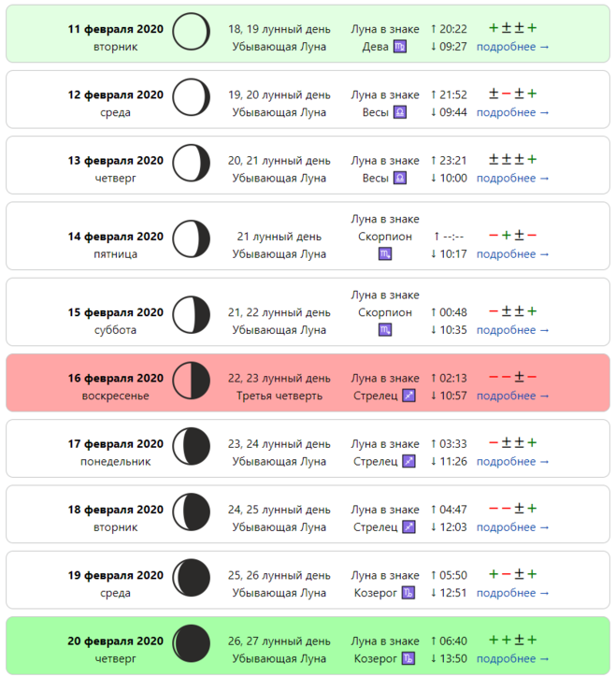This screenshot has width=616, height=677.
Task: Click the Sagittarius icon for 18 февраля
Action: 408,527
